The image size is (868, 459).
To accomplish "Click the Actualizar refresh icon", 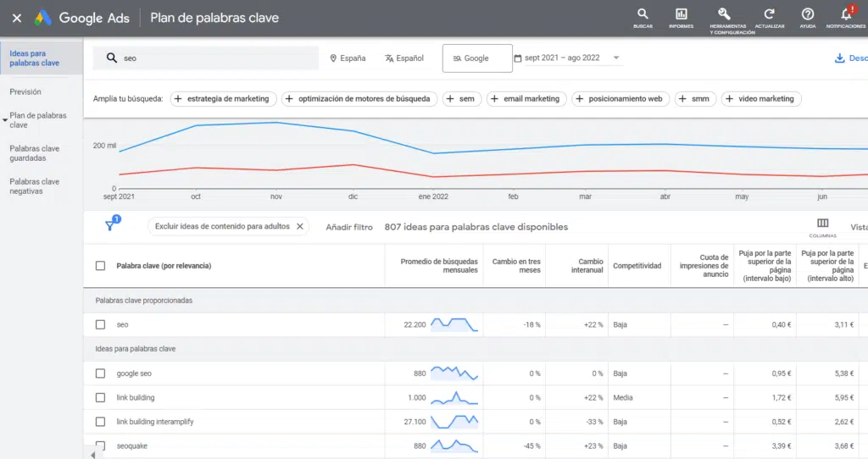I will [x=769, y=14].
